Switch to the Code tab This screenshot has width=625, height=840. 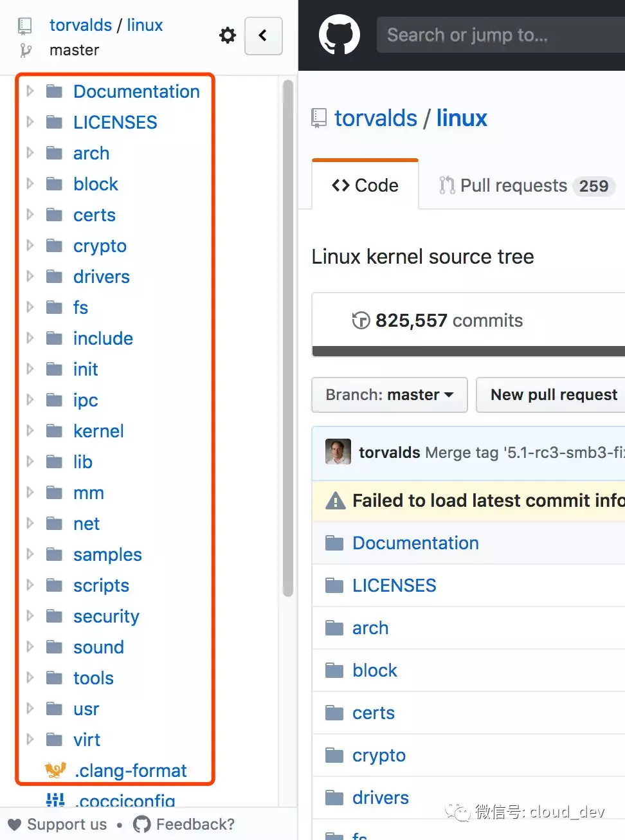[365, 185]
